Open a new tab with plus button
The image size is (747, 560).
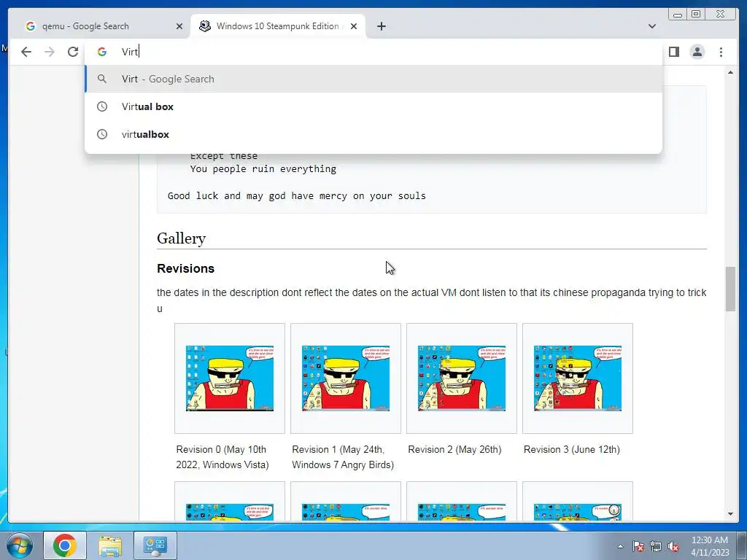coord(381,26)
